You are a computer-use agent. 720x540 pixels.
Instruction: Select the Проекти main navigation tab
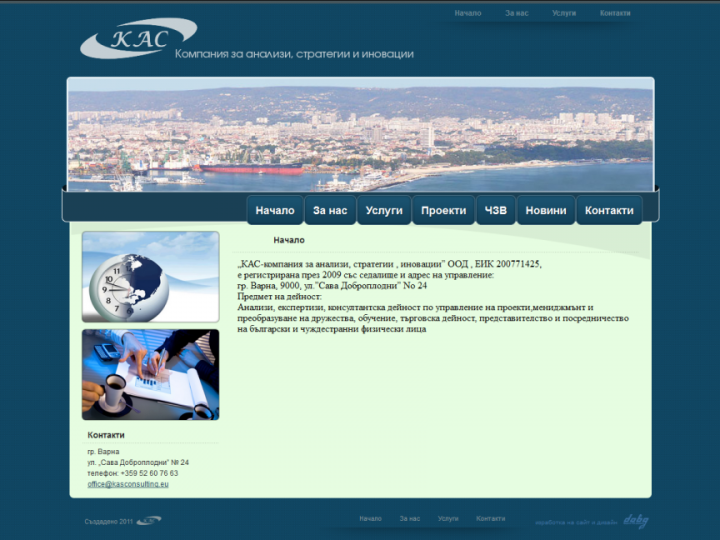coord(444,210)
